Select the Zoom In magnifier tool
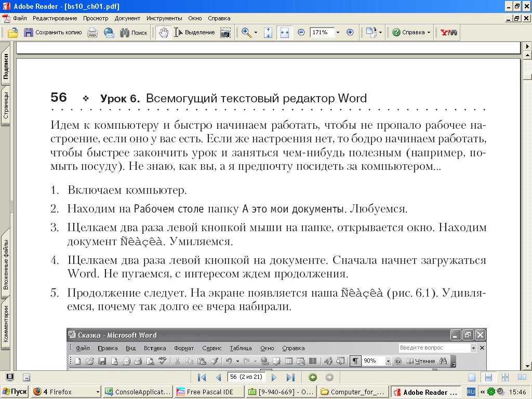 tap(246, 33)
